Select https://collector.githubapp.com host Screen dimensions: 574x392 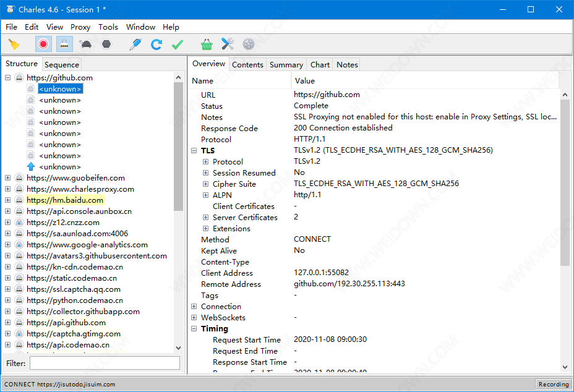(x=83, y=312)
